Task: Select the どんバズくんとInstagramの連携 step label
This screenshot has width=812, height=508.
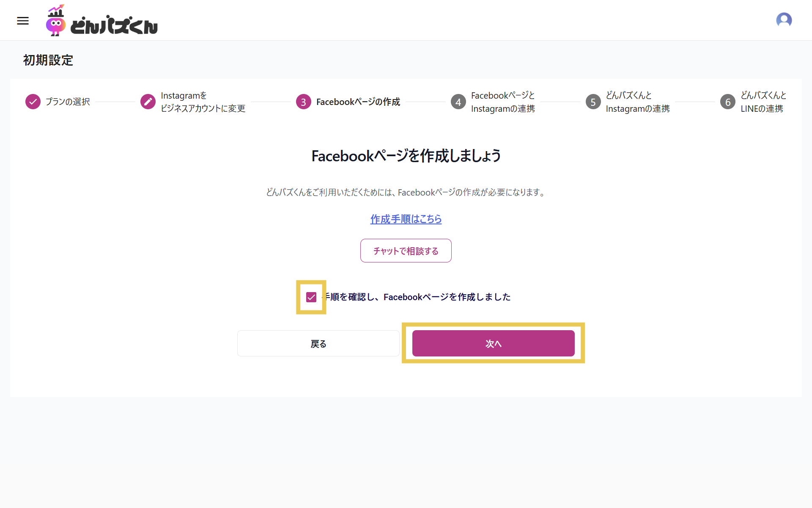Action: click(637, 102)
